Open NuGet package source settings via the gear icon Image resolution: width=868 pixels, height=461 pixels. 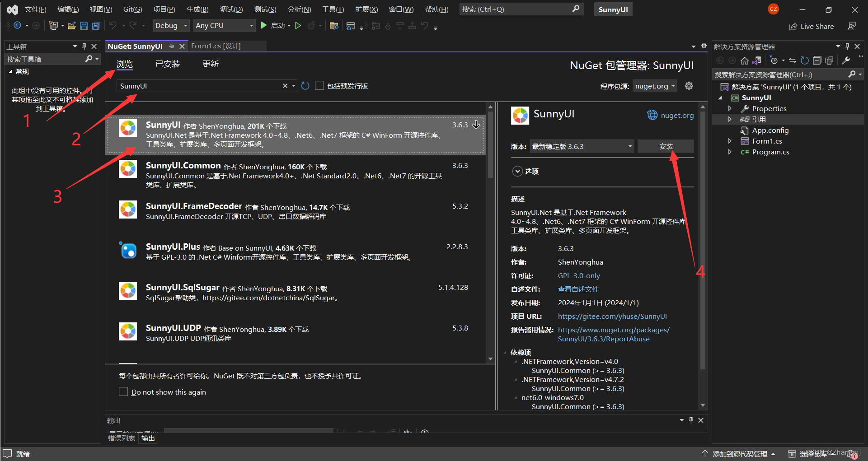pyautogui.click(x=689, y=86)
